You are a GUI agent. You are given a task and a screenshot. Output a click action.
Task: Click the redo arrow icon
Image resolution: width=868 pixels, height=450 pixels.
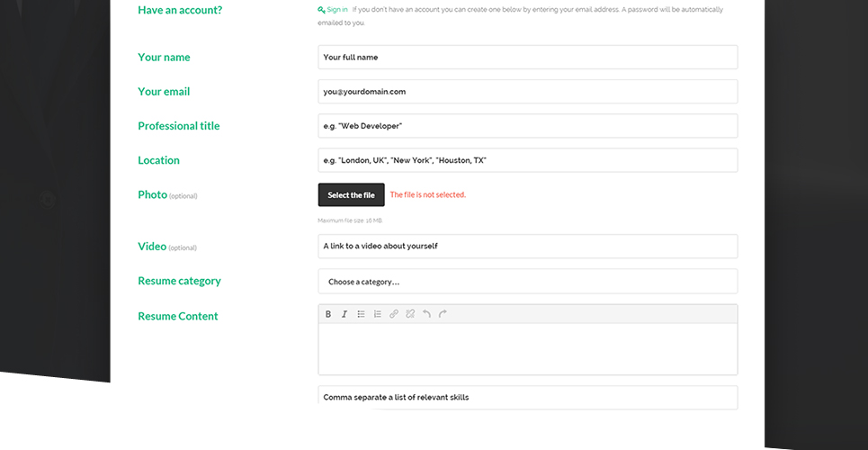click(443, 314)
